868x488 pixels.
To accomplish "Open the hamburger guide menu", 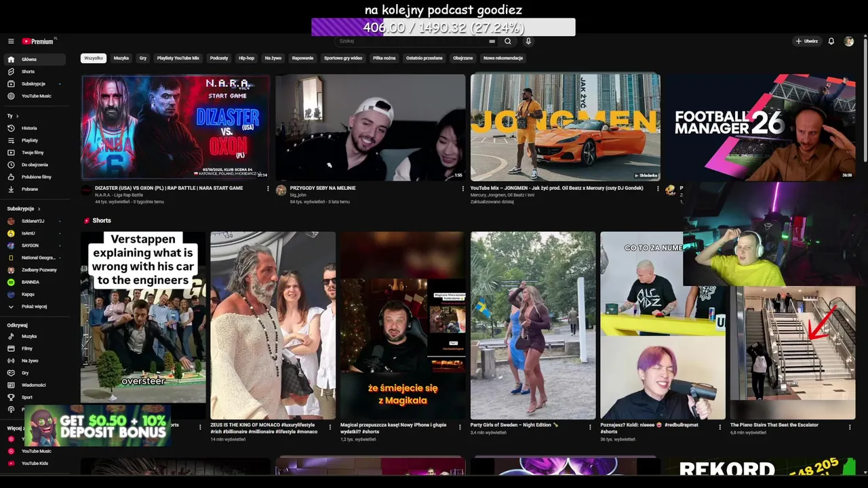I will click(11, 41).
